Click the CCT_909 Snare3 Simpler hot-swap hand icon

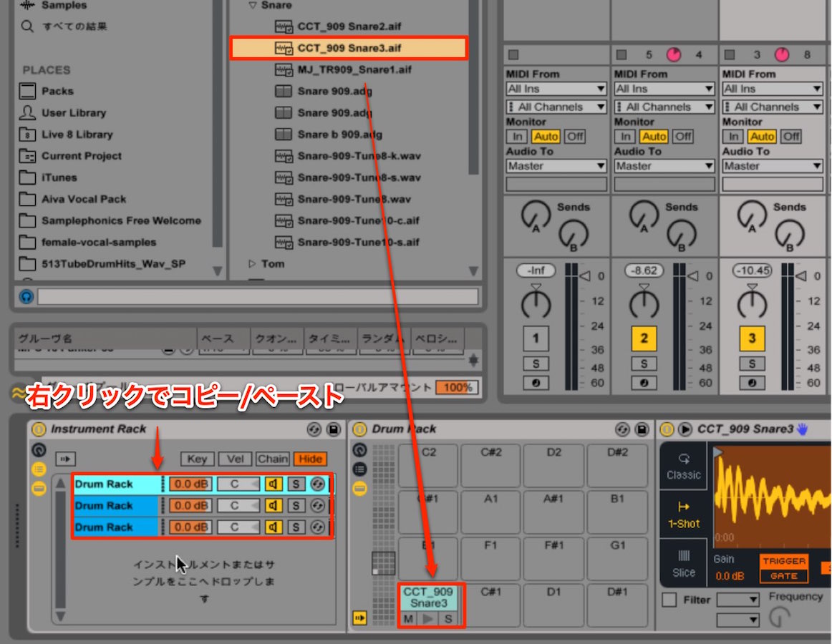(x=802, y=429)
